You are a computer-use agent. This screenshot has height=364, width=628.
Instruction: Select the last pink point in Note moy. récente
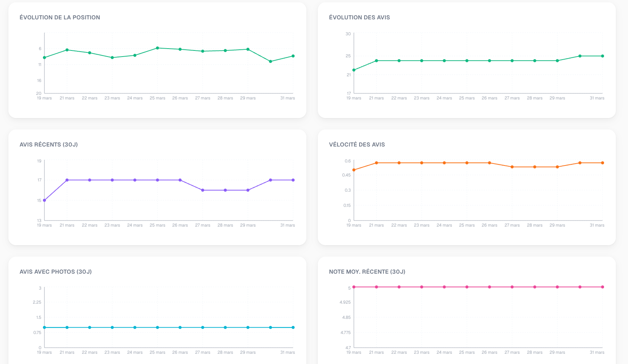(x=603, y=287)
